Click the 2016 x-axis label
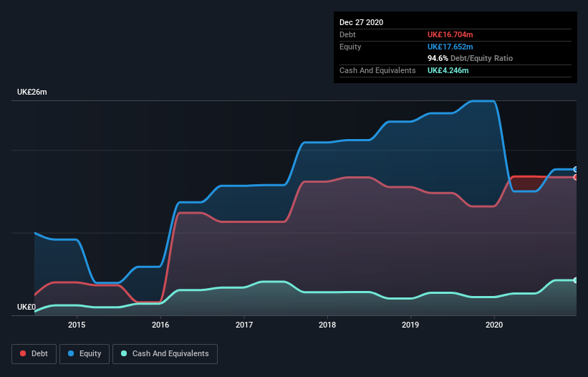This screenshot has height=377, width=588. [x=160, y=325]
